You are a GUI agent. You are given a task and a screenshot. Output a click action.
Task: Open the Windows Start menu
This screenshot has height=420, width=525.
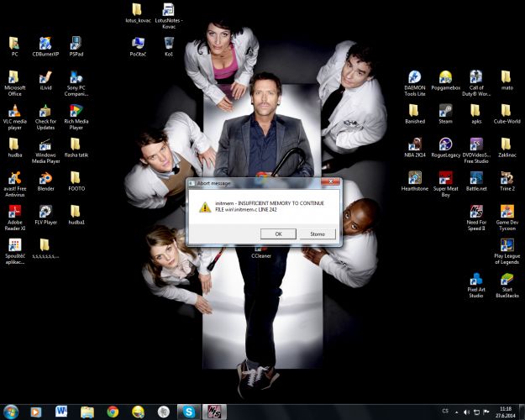[11, 412]
